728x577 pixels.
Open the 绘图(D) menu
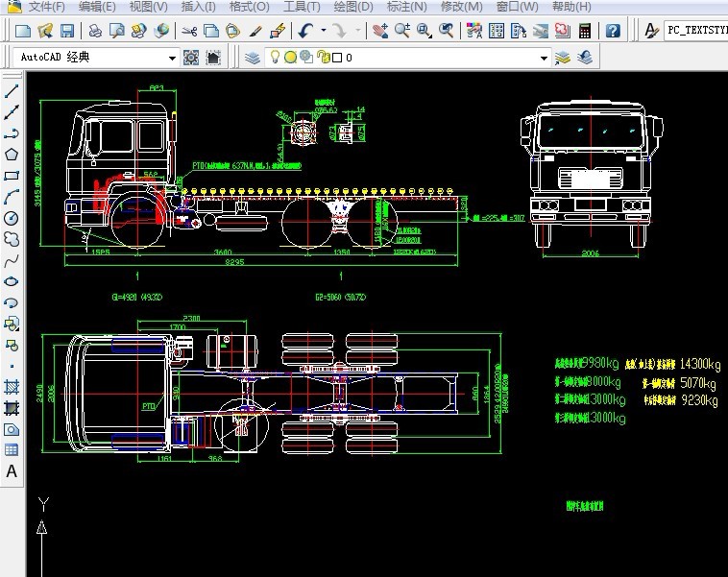coord(352,7)
